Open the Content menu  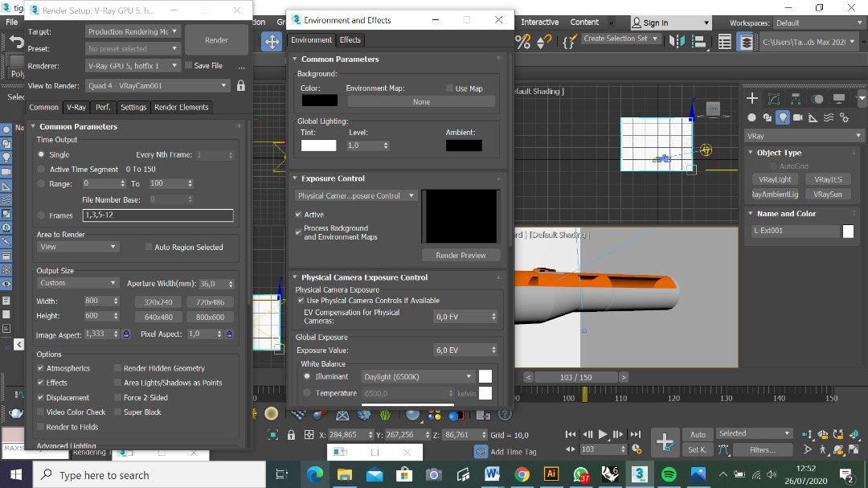pyautogui.click(x=584, y=23)
